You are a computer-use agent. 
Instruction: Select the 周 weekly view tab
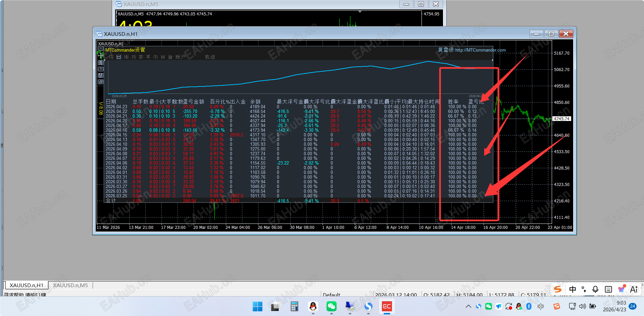pyautogui.click(x=126, y=57)
